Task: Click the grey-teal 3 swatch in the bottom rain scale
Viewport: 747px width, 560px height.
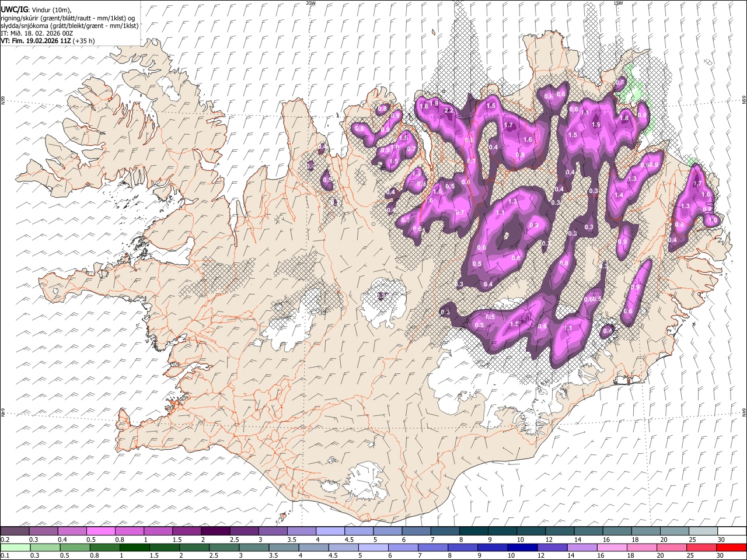Action: click(254, 547)
